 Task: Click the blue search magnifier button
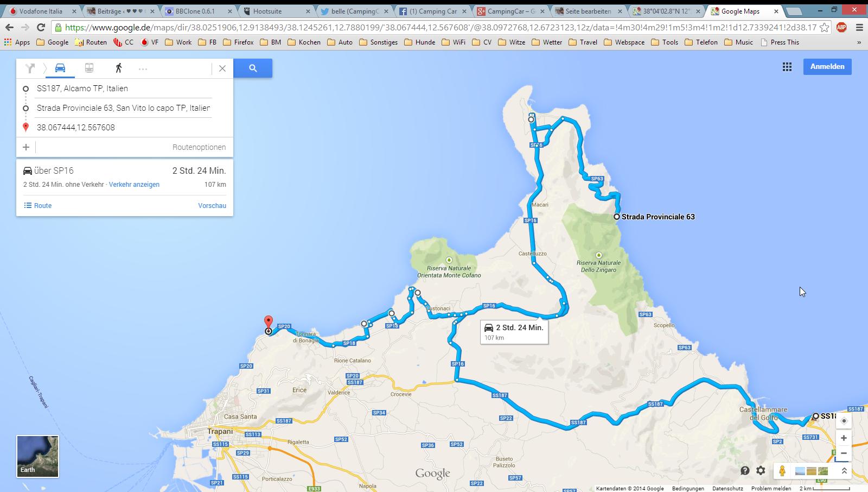pos(253,68)
